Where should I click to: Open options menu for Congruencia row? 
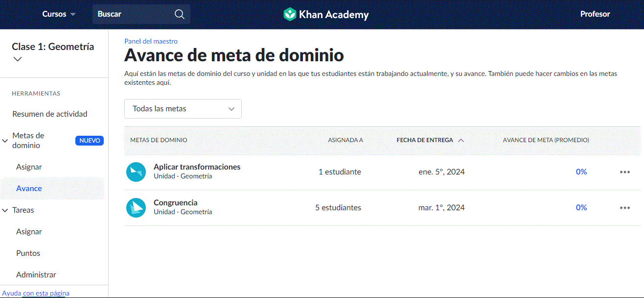click(625, 208)
